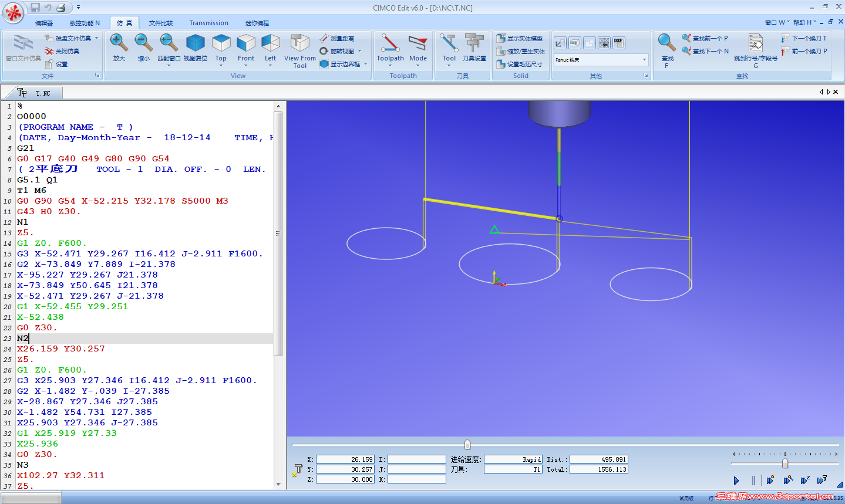Click the code line O0000
The image size is (845, 504).
tap(32, 116)
